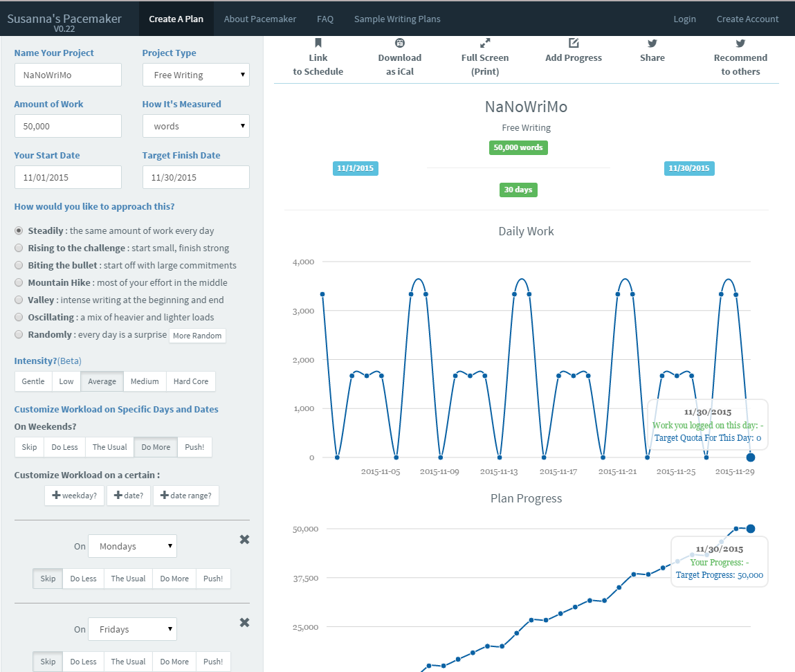
Task: Click the Your Start Date field
Action: pos(68,177)
